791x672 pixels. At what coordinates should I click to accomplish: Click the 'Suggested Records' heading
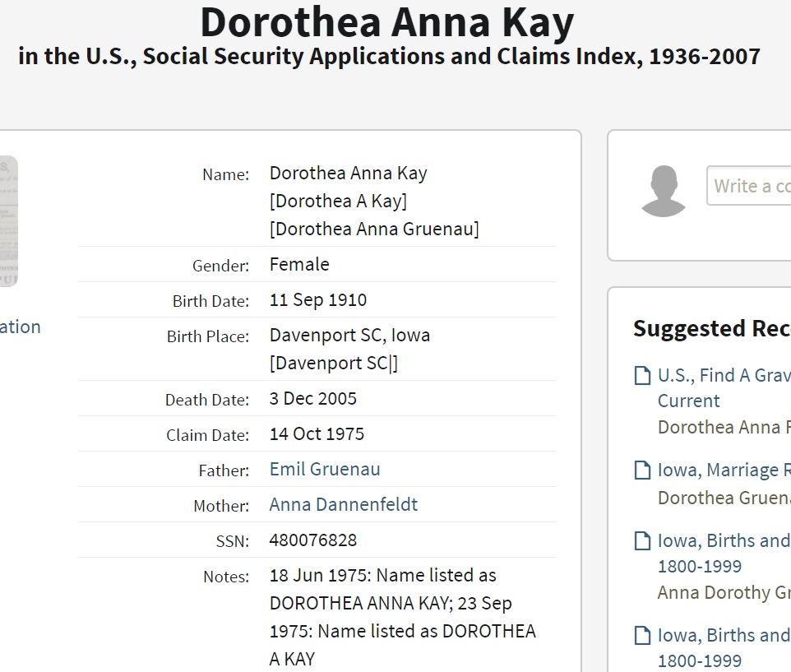[711, 328]
